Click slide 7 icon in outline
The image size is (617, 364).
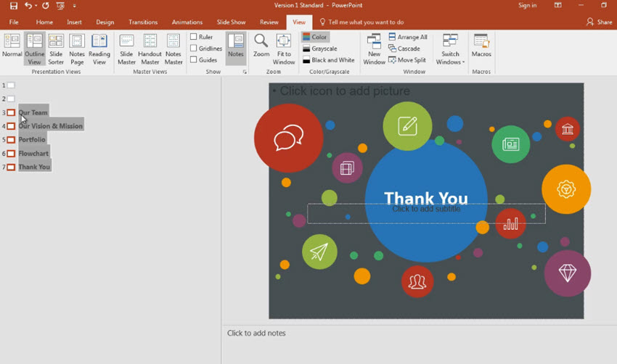click(x=11, y=167)
